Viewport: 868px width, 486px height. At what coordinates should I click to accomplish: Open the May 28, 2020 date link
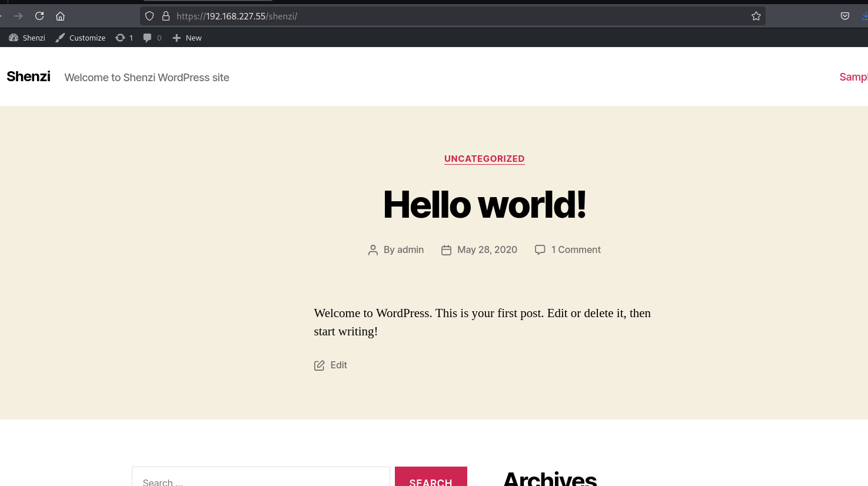(487, 249)
